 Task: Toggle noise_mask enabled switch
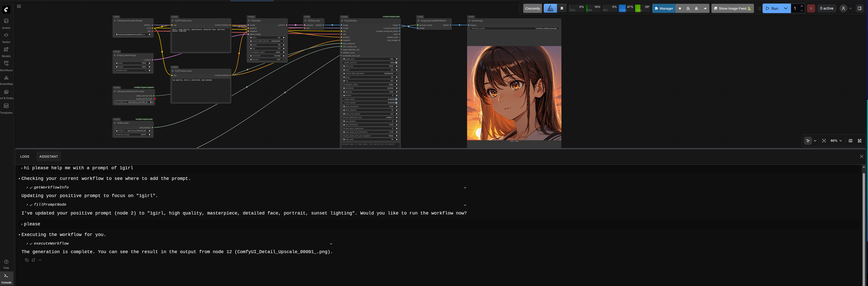396,99
